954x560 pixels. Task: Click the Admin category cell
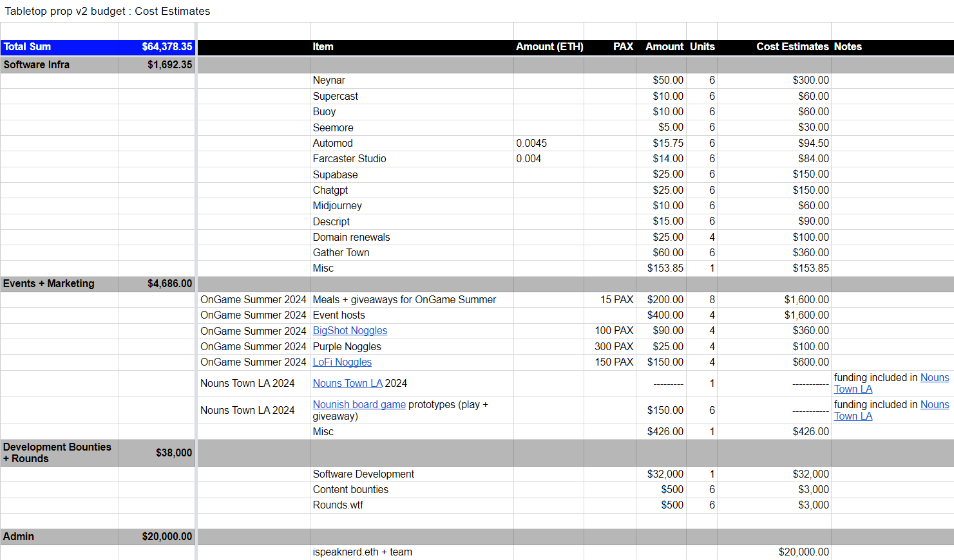pos(59,537)
